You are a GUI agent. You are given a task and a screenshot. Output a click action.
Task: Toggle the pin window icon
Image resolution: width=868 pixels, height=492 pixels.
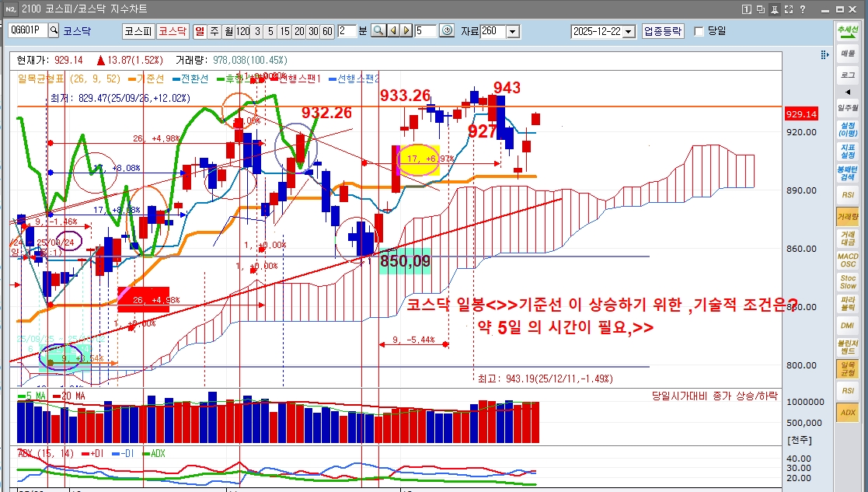tap(775, 9)
